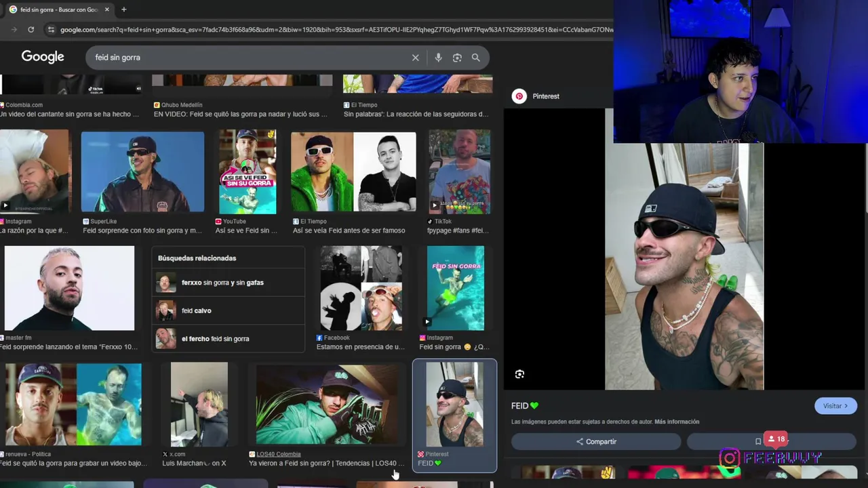The image size is (868, 488).
Task: Search inside image with Lens icon on preview
Action: [x=519, y=374]
